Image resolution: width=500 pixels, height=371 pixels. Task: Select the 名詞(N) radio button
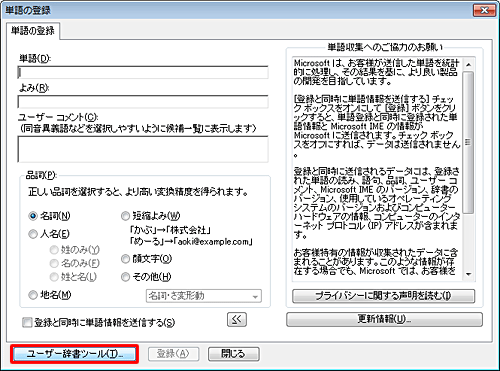[33, 216]
